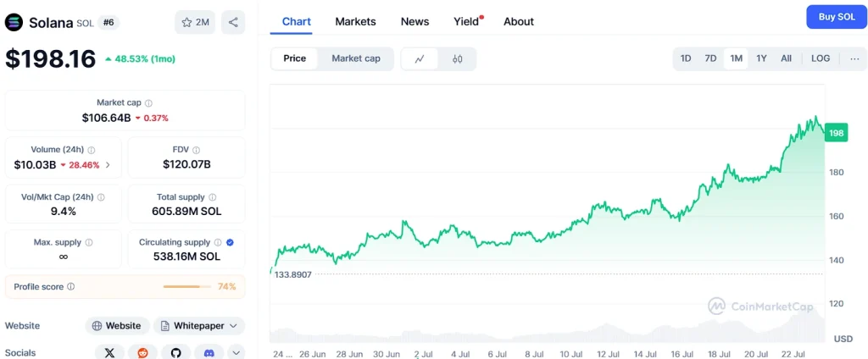
Task: Open Solana's Discord link
Action: [x=209, y=352]
